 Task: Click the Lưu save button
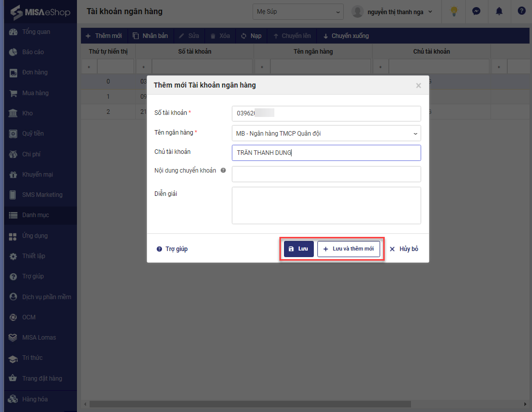tap(299, 249)
